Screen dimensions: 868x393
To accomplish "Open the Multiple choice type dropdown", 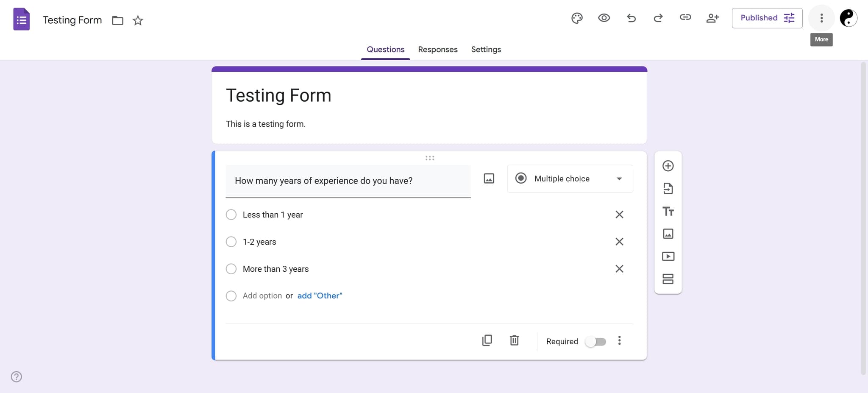I will 570,179.
